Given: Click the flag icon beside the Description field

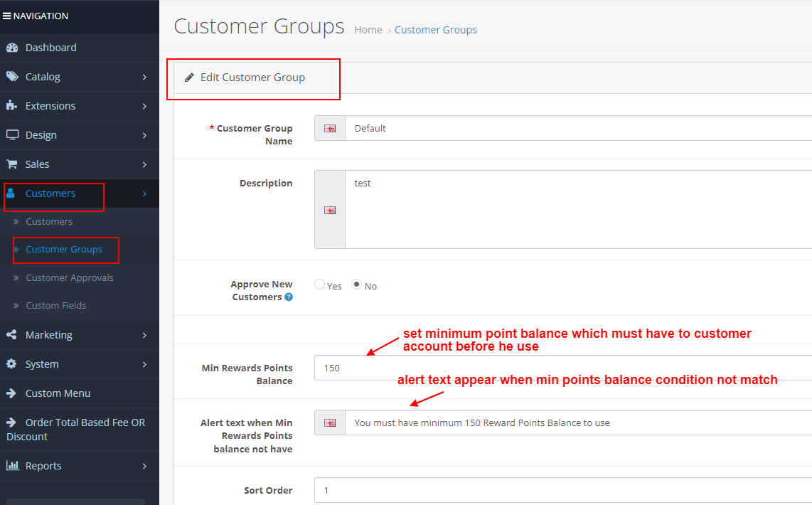Looking at the screenshot, I should pyautogui.click(x=329, y=210).
